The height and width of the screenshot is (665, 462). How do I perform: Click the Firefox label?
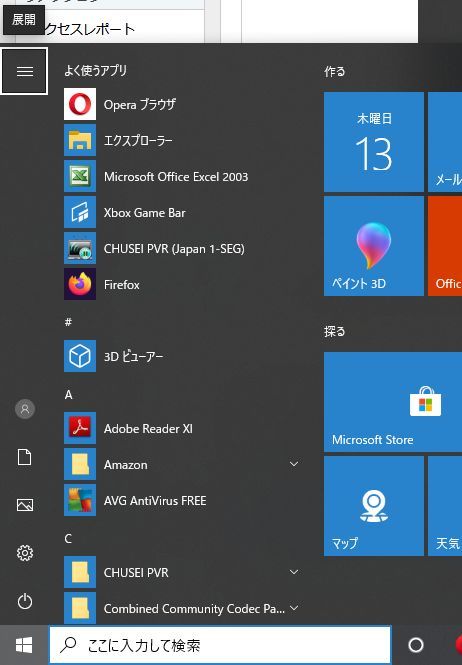pos(122,285)
